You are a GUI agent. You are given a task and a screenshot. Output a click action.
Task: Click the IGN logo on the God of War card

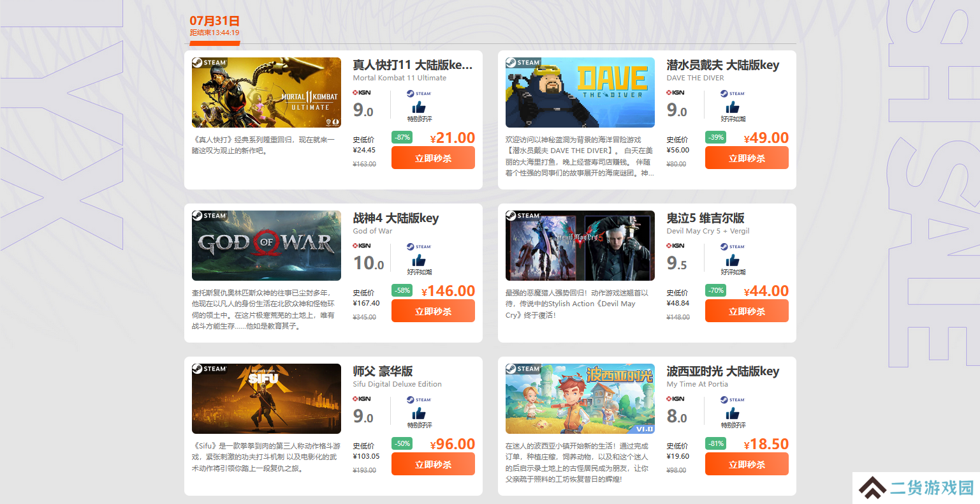[362, 246]
